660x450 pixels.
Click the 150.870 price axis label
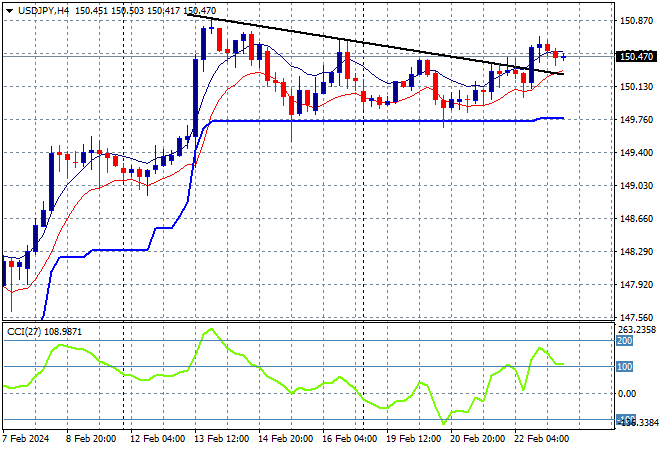[x=636, y=20]
